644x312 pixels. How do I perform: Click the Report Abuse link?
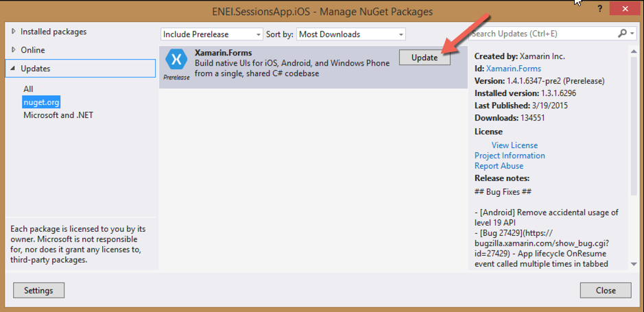click(x=499, y=166)
